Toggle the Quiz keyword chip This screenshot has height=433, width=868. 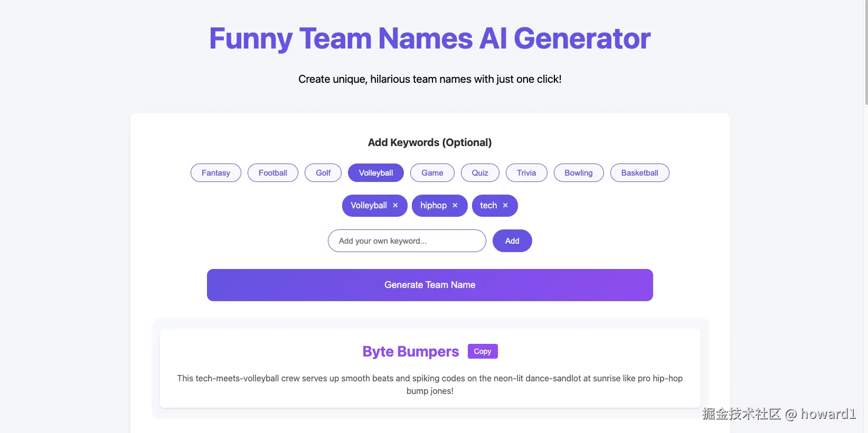[x=480, y=173]
